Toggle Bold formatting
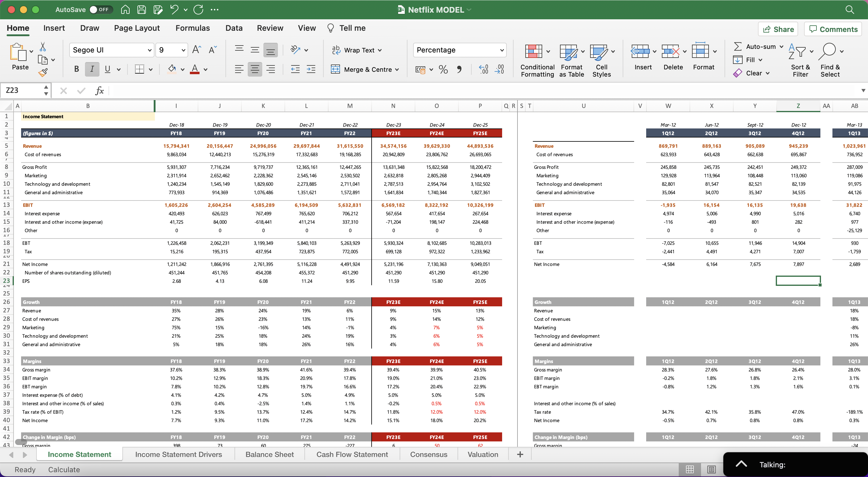 (77, 69)
